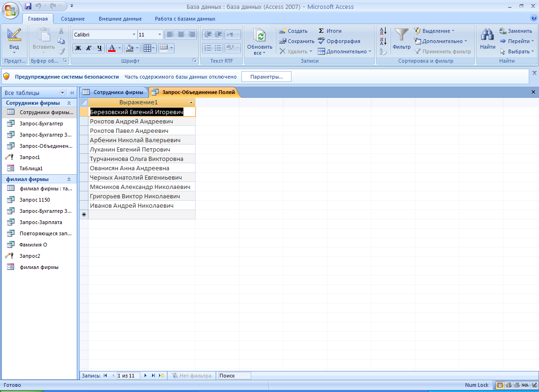Viewport: 539px width, 392px height.
Task: Click new blank record navigation button
Action: coord(161,376)
